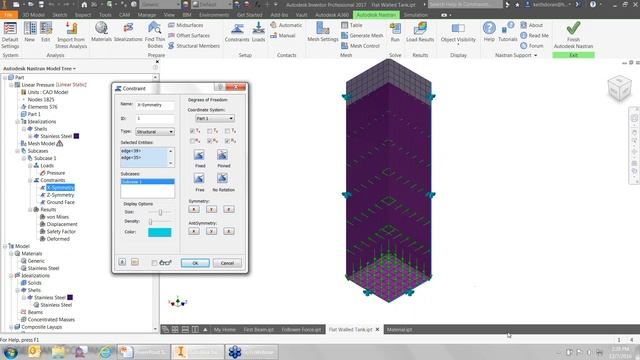Open the 3D Model ribbon tab
Viewport: 640px width, 360px height.
[x=33, y=15]
